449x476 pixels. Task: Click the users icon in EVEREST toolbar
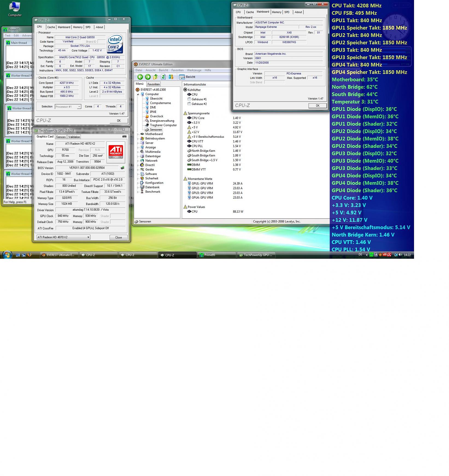(171, 77)
